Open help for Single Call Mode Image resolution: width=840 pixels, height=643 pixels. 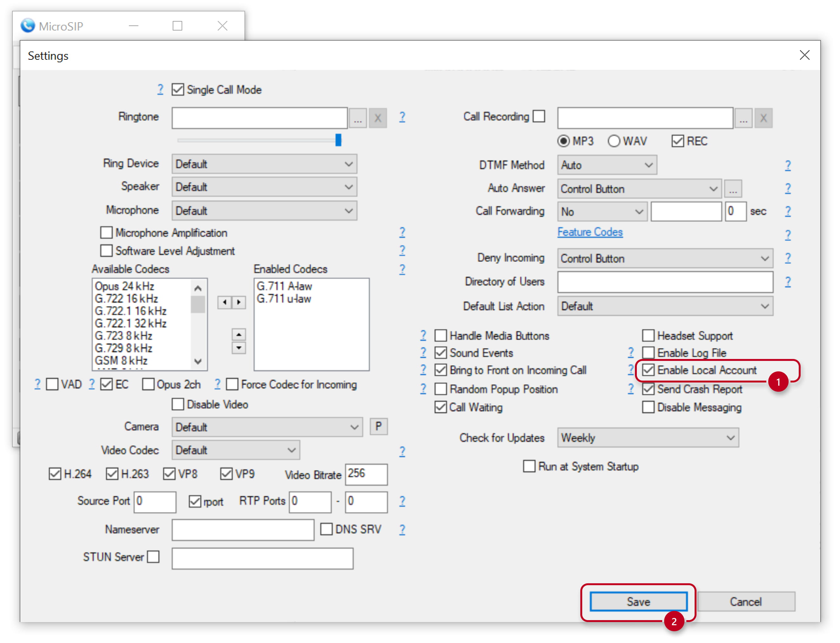point(160,90)
